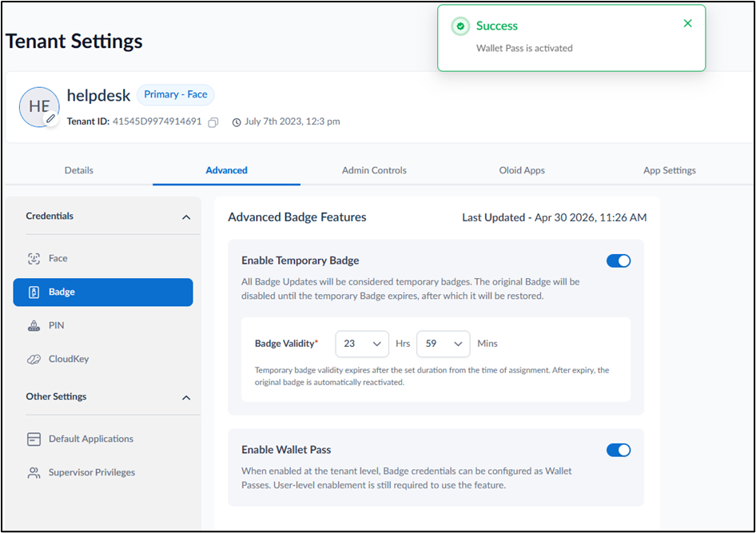Select the Badge sidebar item
The image size is (756, 533).
point(103,292)
